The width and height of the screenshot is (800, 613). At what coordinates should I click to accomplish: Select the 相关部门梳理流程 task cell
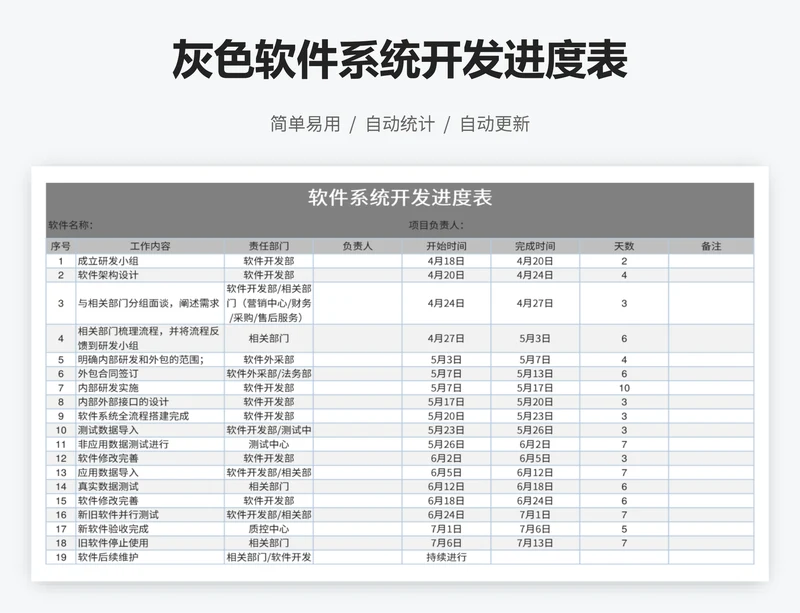[x=150, y=338]
